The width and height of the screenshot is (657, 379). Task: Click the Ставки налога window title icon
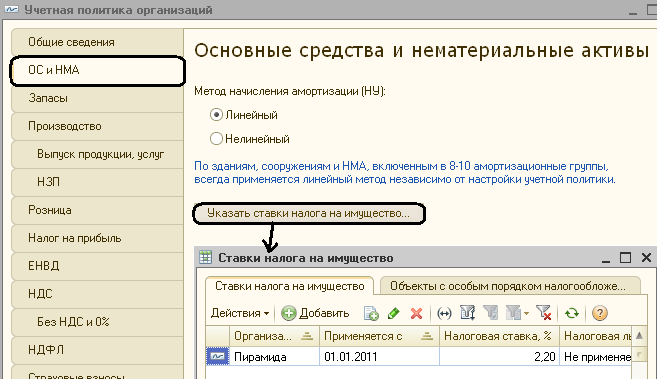tap(205, 258)
